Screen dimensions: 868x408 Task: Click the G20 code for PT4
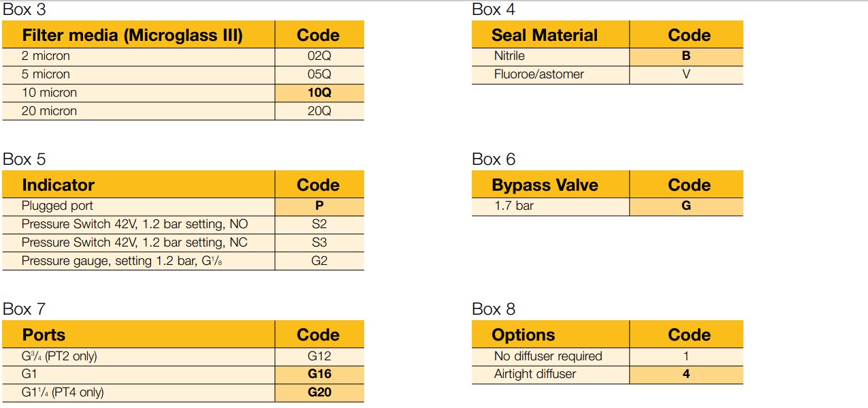click(x=319, y=392)
